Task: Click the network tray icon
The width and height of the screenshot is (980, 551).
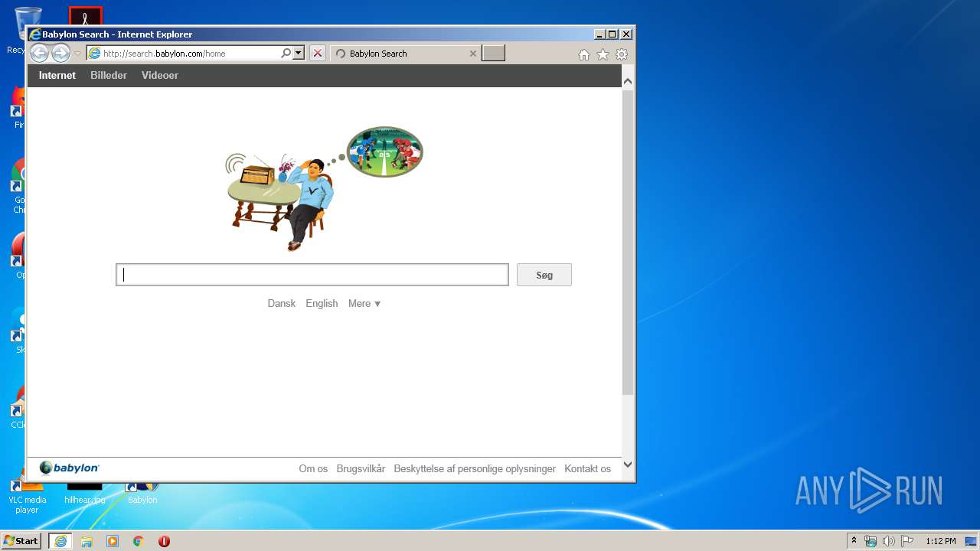Action: click(871, 541)
